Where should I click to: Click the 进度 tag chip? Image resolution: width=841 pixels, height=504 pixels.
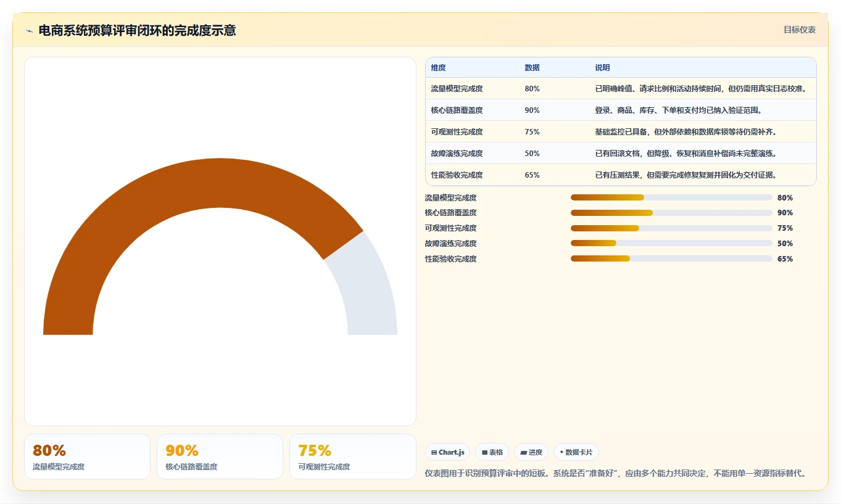pos(531,452)
